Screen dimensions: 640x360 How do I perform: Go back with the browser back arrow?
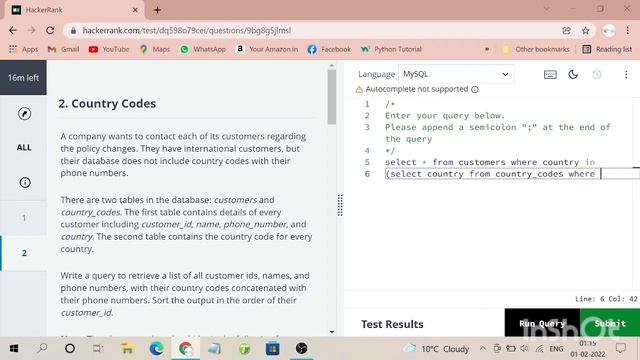(13, 31)
